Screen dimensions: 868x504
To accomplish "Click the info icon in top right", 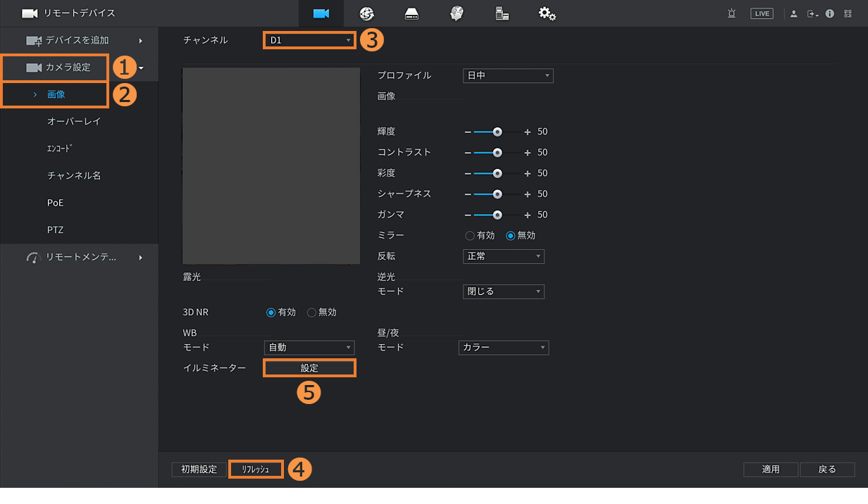I will pos(830,13).
